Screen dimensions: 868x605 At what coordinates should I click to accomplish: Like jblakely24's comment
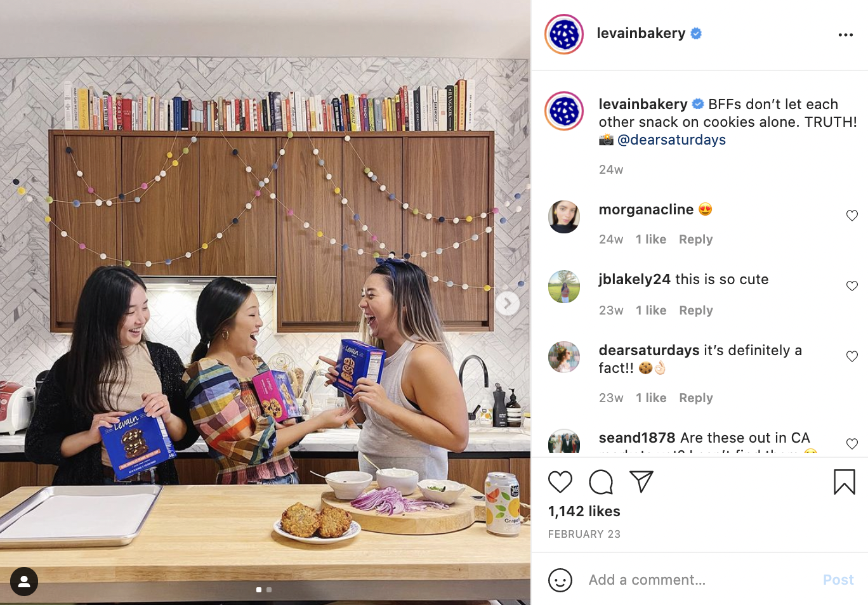pos(852,286)
